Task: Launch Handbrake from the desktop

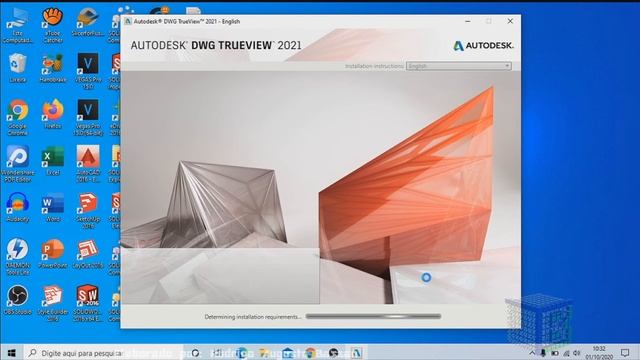Action: (x=53, y=69)
